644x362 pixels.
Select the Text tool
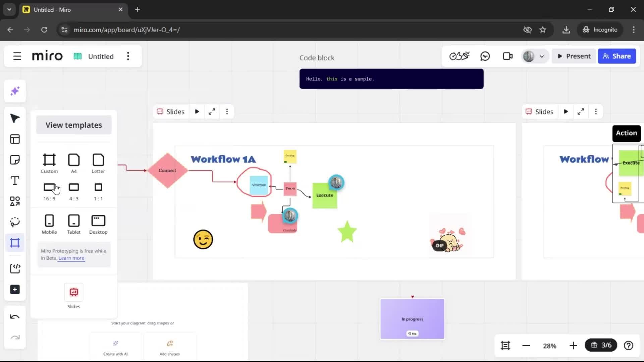click(x=15, y=181)
